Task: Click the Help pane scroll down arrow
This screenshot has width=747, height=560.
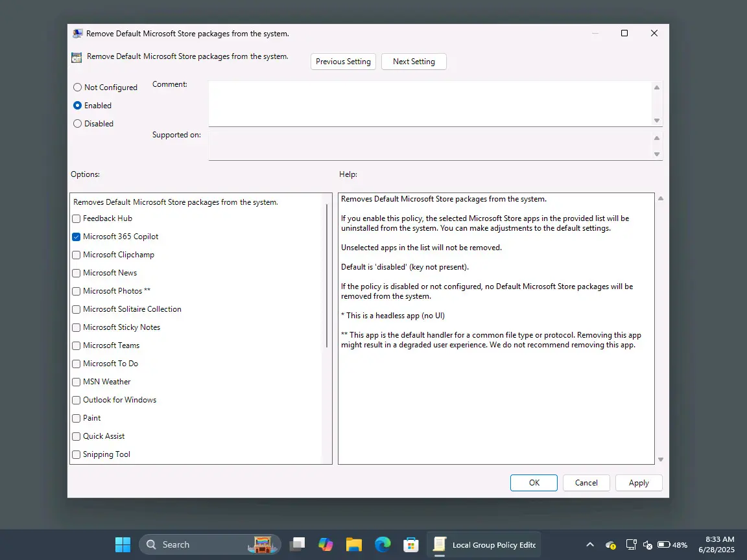Action: (x=661, y=460)
